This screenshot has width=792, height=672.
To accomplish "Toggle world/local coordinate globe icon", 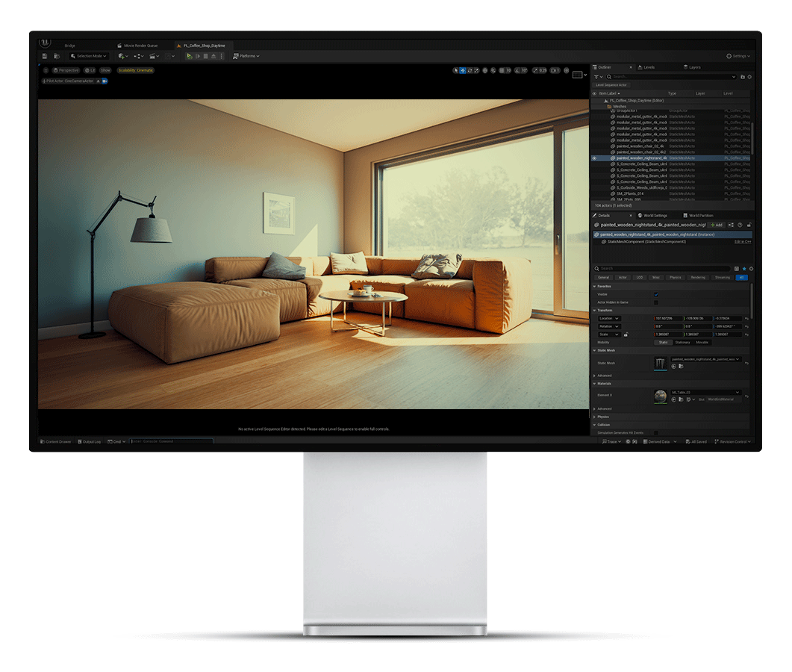I will coord(485,70).
